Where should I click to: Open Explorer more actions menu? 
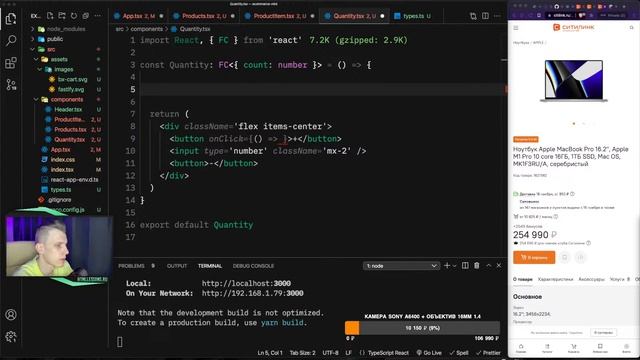click(98, 16)
